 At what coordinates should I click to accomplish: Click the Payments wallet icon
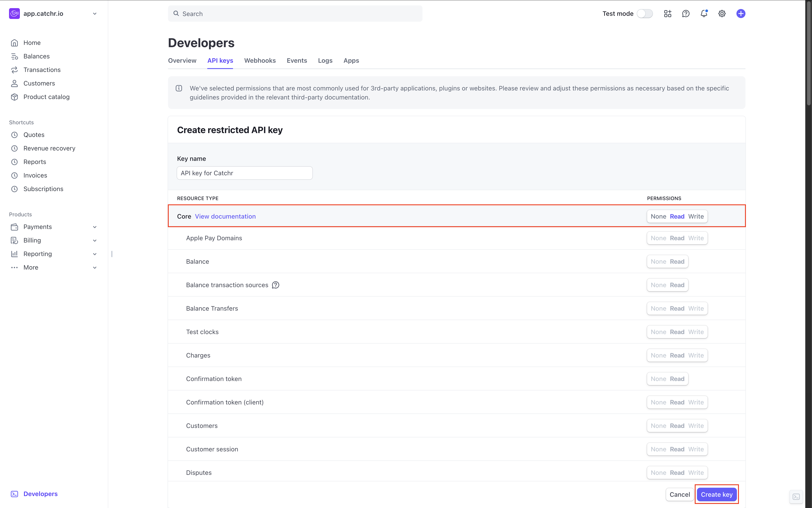pos(14,227)
